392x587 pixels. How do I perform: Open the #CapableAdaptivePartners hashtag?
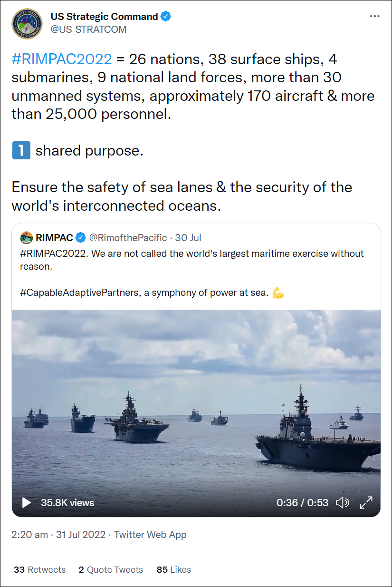[80, 293]
